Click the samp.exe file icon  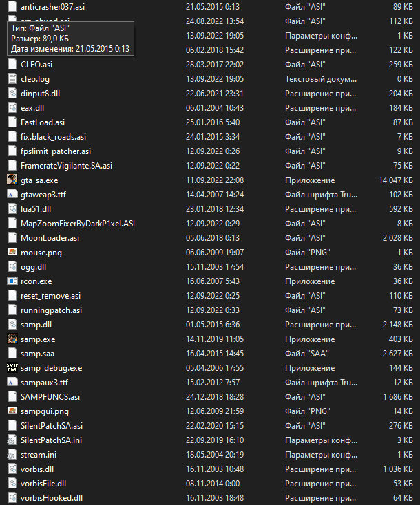[x=12, y=339]
